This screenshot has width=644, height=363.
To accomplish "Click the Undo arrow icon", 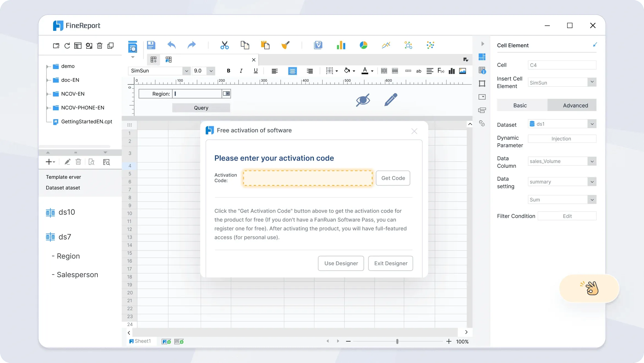I will click(x=171, y=45).
